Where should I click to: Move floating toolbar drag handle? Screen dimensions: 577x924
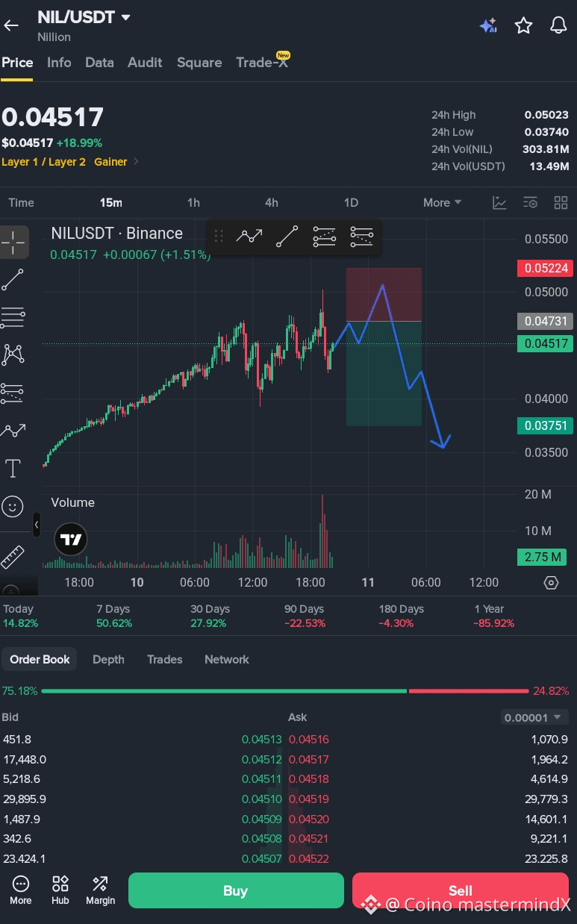click(219, 237)
